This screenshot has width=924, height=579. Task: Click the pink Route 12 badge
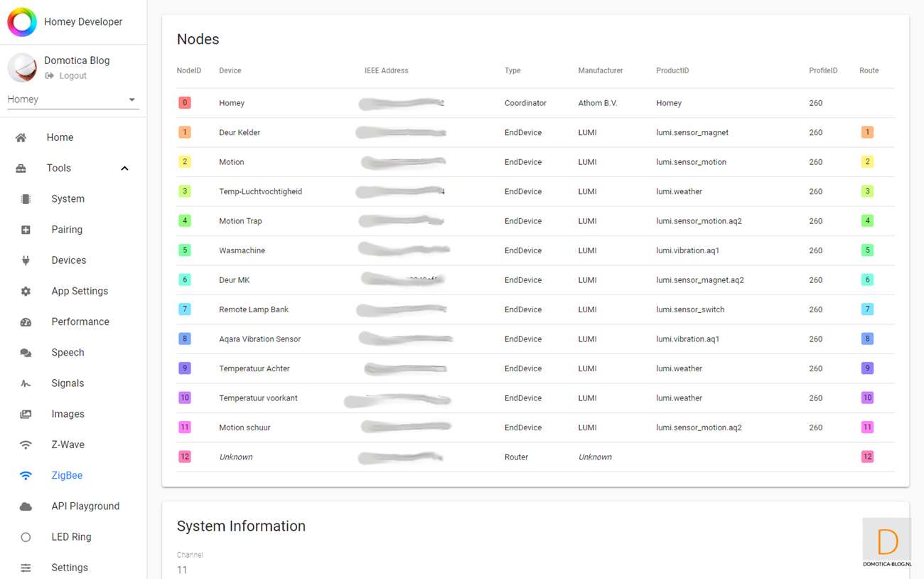pyautogui.click(x=867, y=457)
